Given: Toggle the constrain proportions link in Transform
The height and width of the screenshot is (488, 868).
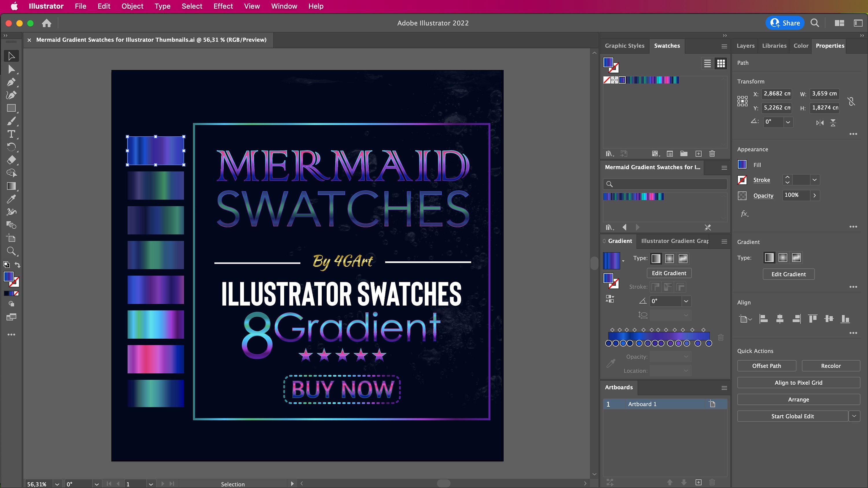Looking at the screenshot, I should [x=852, y=101].
